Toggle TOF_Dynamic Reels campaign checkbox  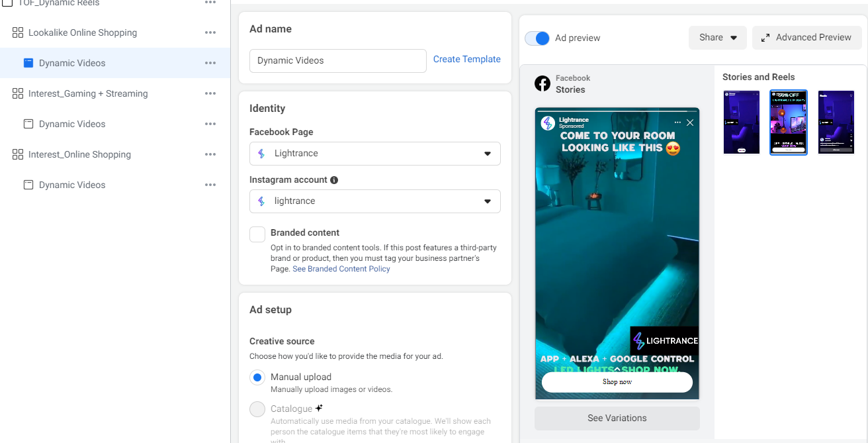tap(7, 3)
